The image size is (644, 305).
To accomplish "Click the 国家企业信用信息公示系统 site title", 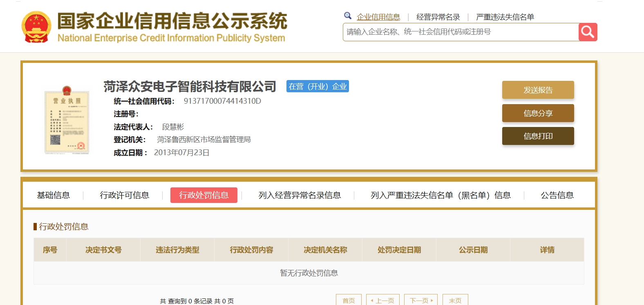I will click(172, 21).
